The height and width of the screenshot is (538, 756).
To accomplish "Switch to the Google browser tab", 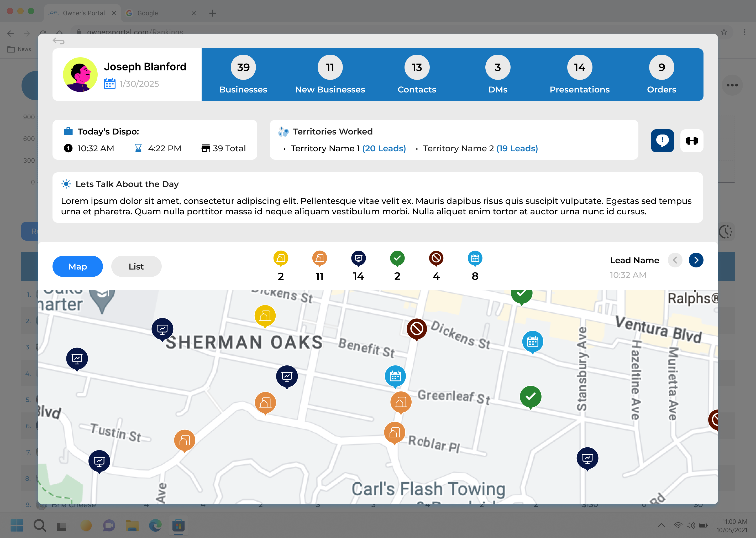I will pyautogui.click(x=148, y=13).
